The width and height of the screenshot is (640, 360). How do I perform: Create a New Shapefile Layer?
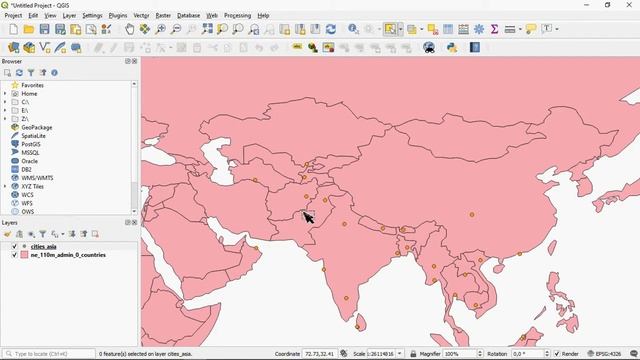pyautogui.click(x=44, y=47)
